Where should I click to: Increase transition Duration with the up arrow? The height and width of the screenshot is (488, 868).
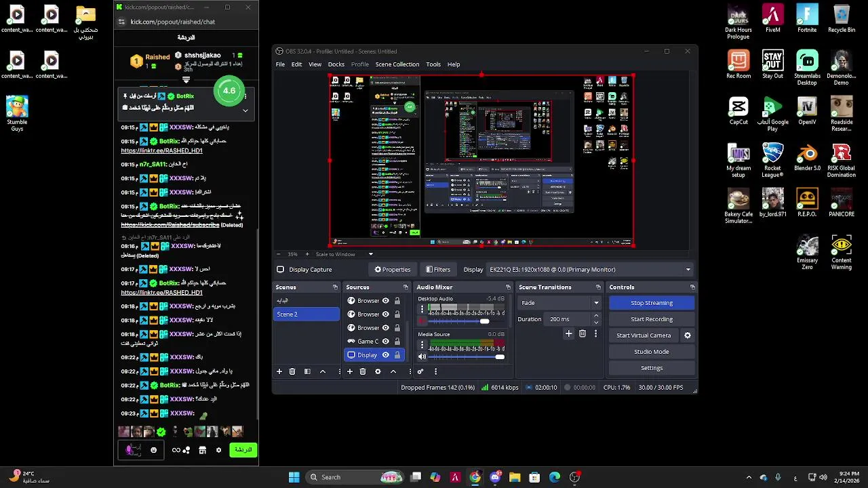(x=596, y=316)
